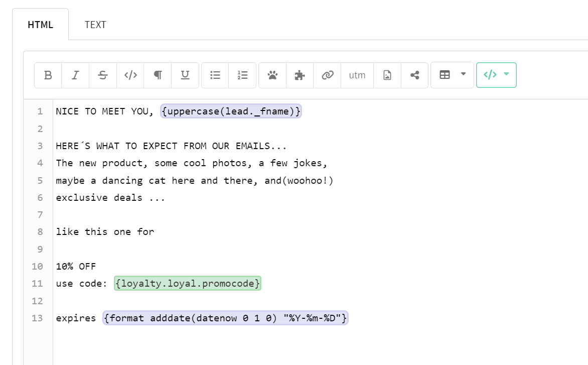The image size is (588, 365).
Task: Insert inline code tag in the gray toolbar
Action: click(130, 75)
